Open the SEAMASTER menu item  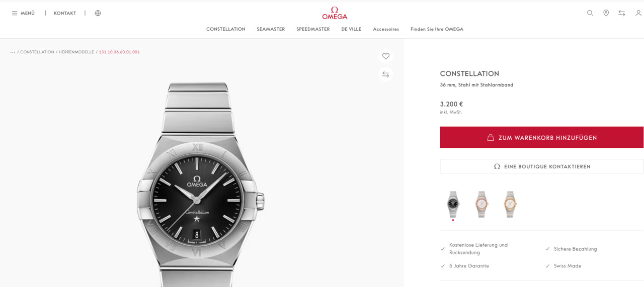[271, 29]
